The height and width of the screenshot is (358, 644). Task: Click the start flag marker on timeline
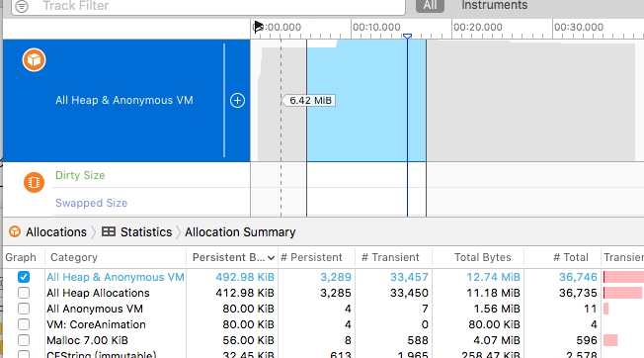pyautogui.click(x=258, y=27)
